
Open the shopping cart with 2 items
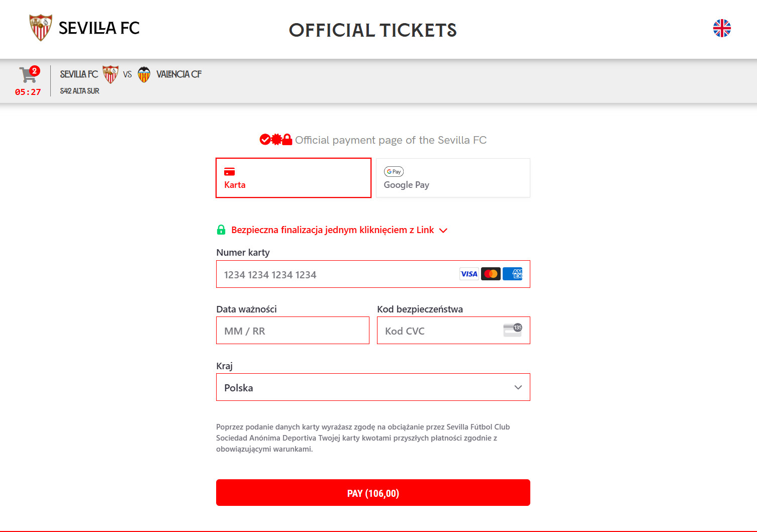pyautogui.click(x=28, y=75)
